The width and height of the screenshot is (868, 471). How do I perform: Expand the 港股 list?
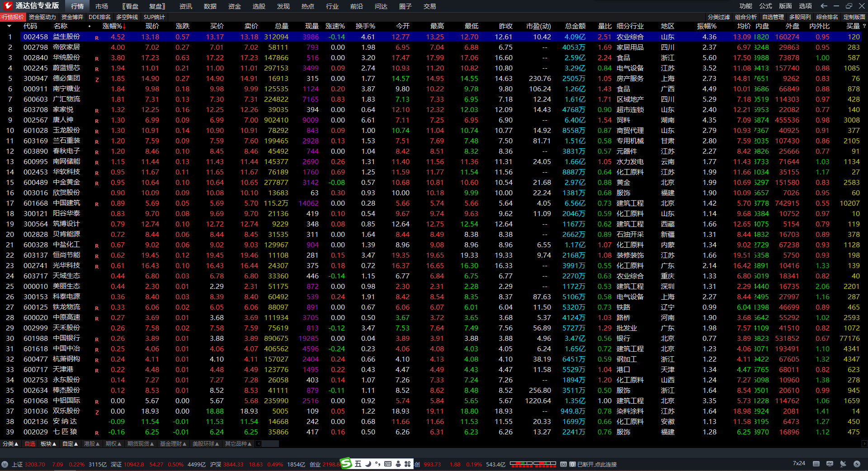click(92, 444)
